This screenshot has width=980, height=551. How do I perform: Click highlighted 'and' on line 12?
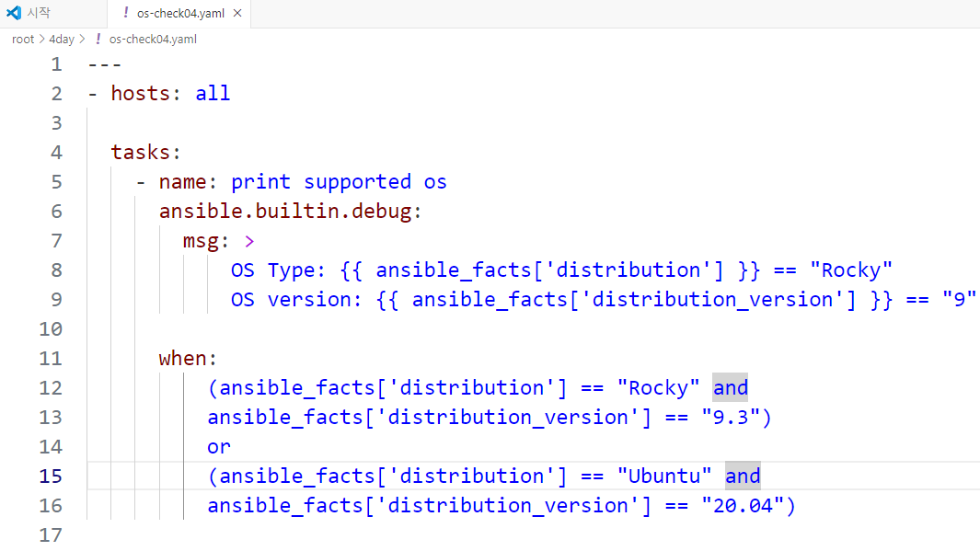730,388
